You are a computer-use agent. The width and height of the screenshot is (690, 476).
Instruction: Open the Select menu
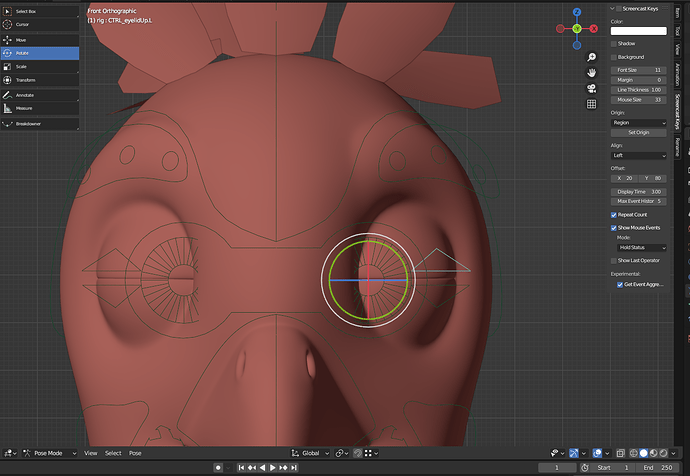pos(113,453)
